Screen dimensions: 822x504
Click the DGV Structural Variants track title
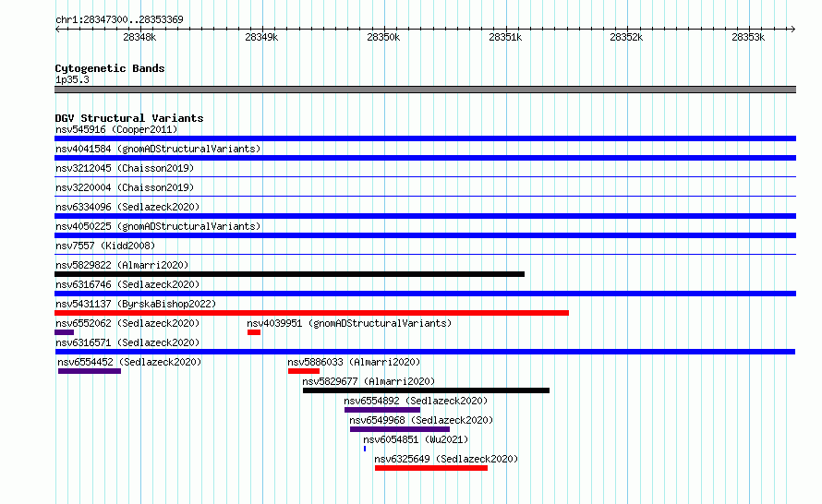[129, 118]
